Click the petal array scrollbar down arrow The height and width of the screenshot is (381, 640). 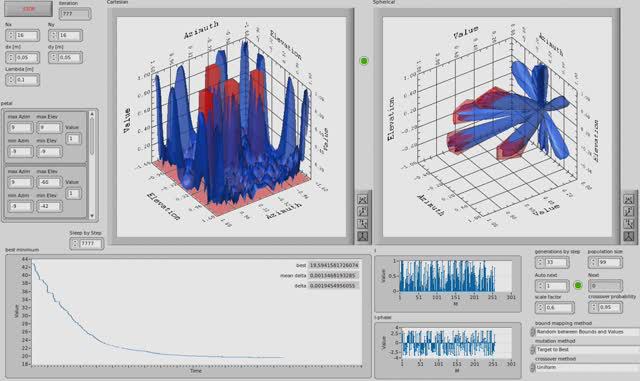pyautogui.click(x=92, y=216)
